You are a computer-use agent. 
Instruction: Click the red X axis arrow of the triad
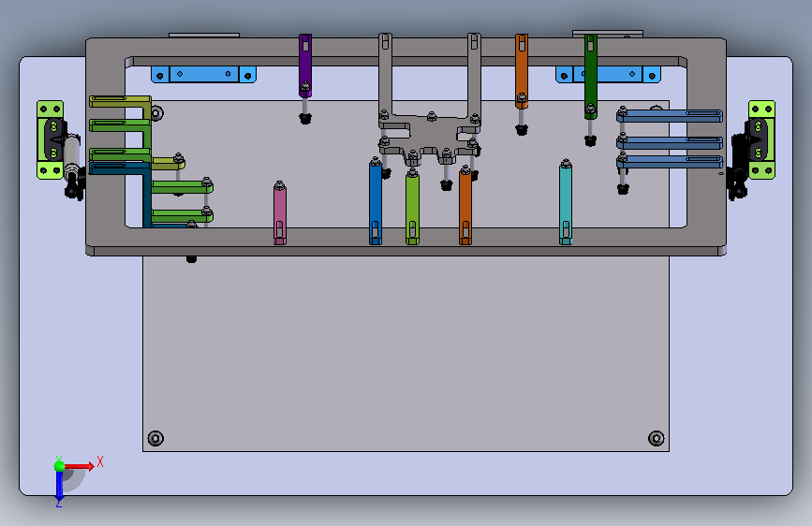point(81,466)
